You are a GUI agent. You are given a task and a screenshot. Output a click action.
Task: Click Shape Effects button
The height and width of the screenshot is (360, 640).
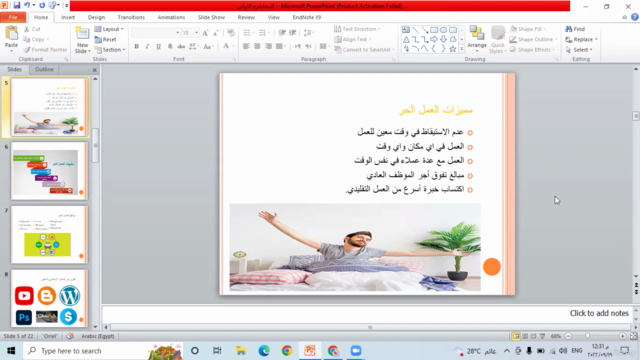point(532,50)
